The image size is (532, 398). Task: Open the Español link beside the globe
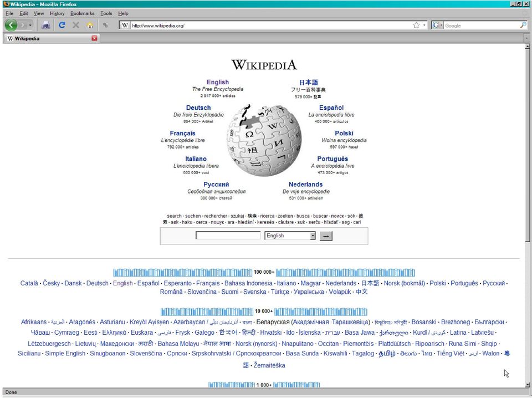point(331,108)
